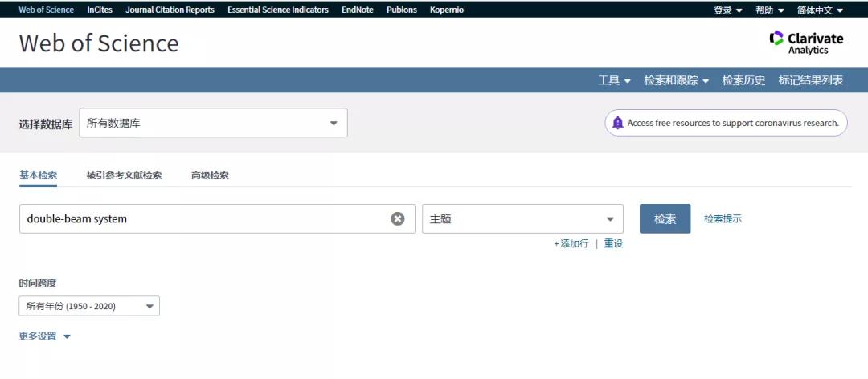868x379 pixels.
Task: Expand 更多设置 more settings
Action: point(45,336)
